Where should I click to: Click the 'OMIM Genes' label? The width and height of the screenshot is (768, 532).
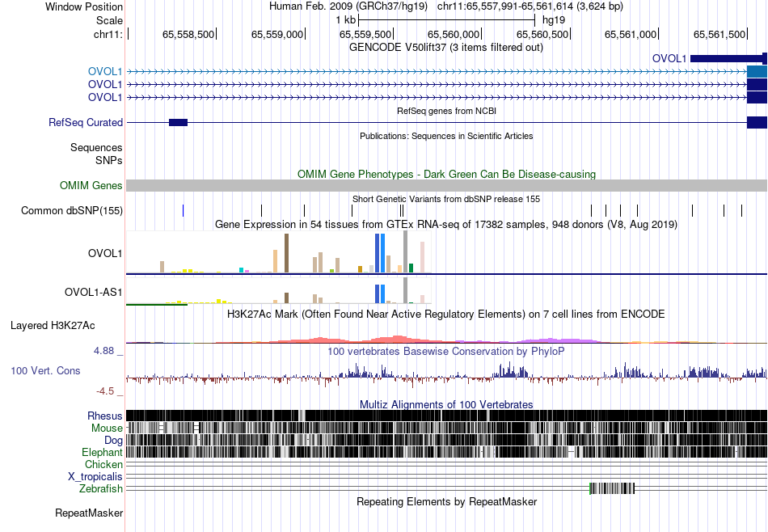[x=91, y=186]
